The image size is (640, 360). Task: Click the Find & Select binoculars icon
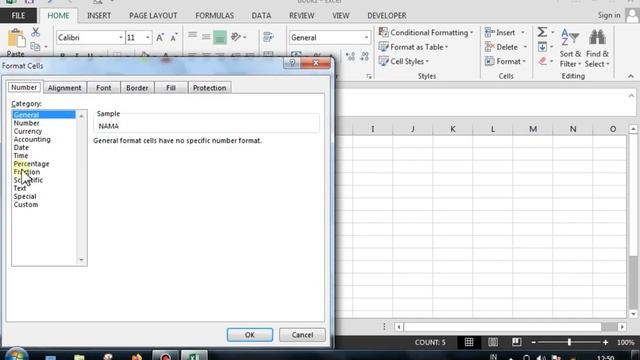pos(597,38)
